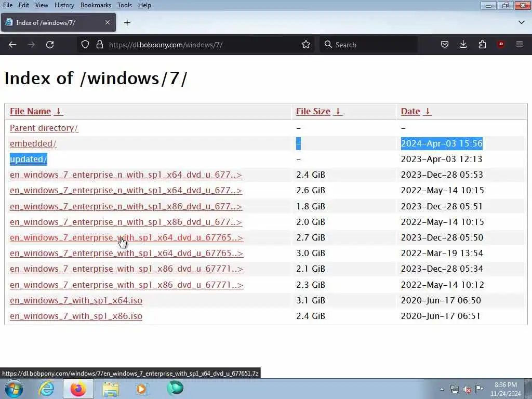Open the updated/ folder link
The height and width of the screenshot is (399, 532).
point(29,159)
